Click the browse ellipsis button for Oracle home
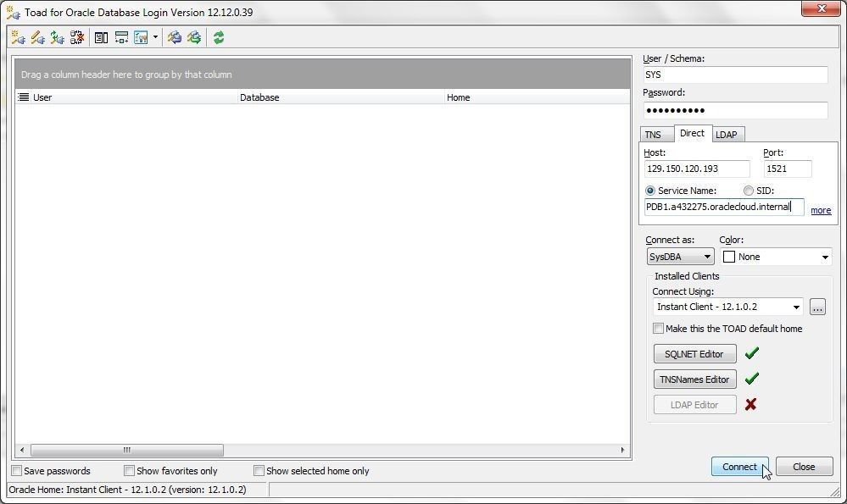This screenshot has height=504, width=847. click(817, 307)
